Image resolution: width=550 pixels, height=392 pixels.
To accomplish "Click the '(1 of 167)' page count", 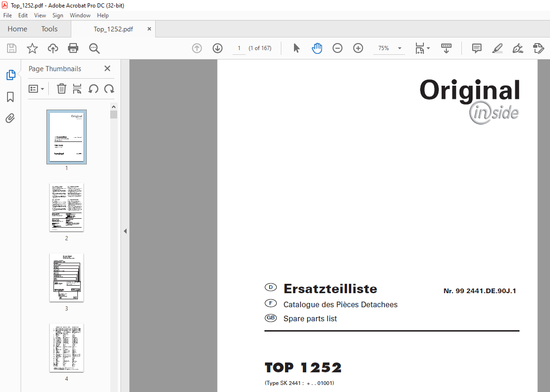I will coord(260,48).
